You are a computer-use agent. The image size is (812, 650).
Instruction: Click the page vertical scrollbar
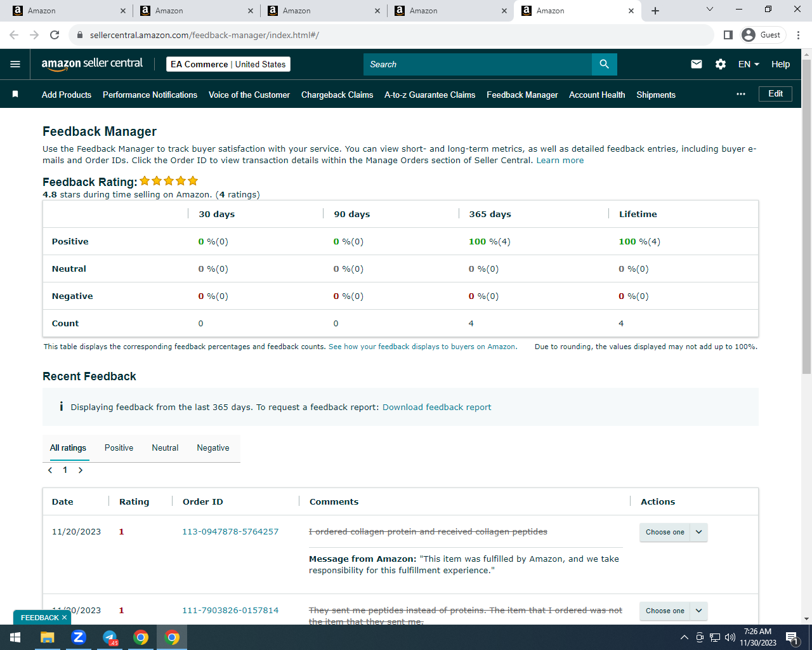coord(806,216)
